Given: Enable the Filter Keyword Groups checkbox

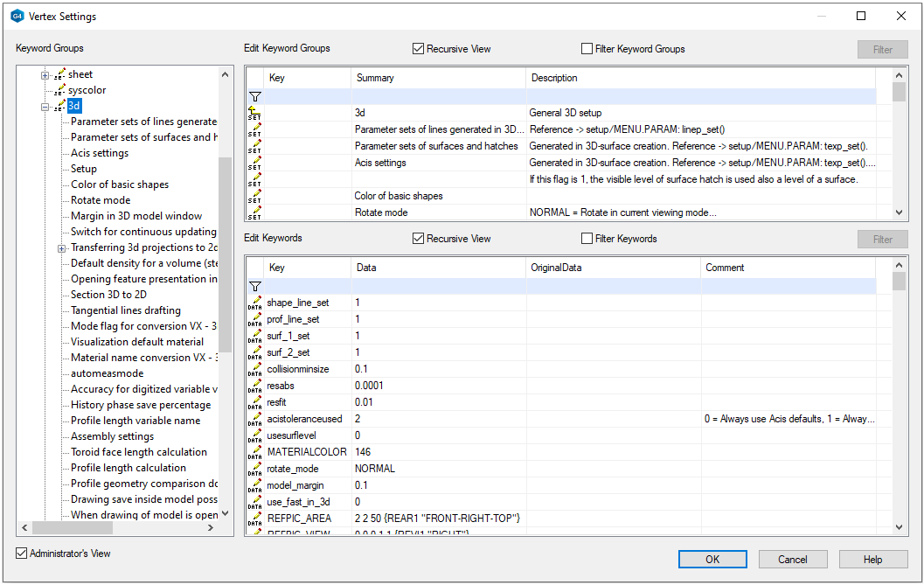Looking at the screenshot, I should pos(587,49).
